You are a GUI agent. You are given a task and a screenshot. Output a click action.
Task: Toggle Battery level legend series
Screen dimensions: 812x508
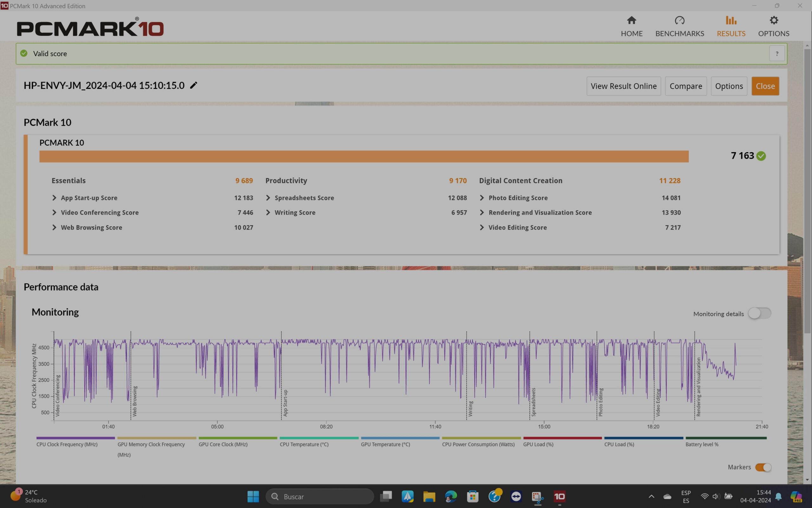coord(726,442)
